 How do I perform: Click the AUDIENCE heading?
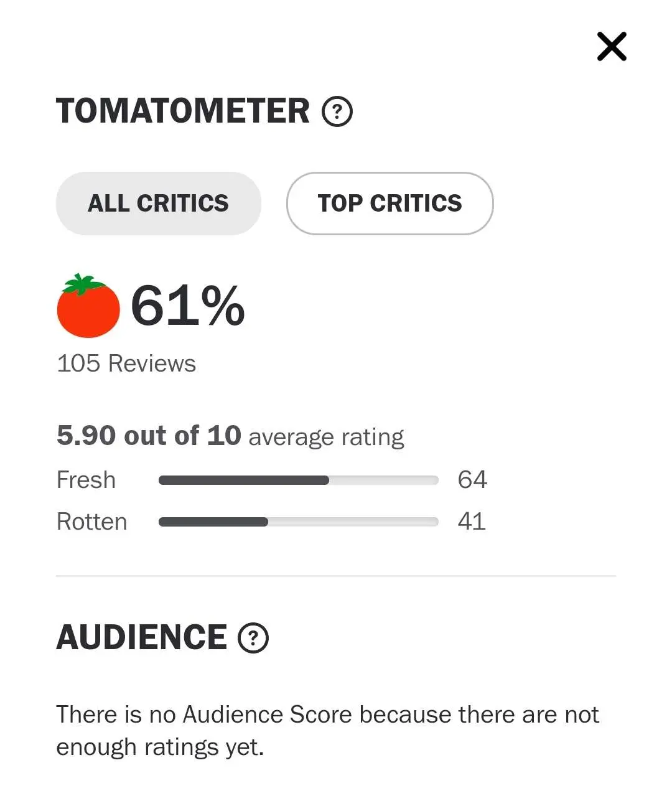click(142, 637)
